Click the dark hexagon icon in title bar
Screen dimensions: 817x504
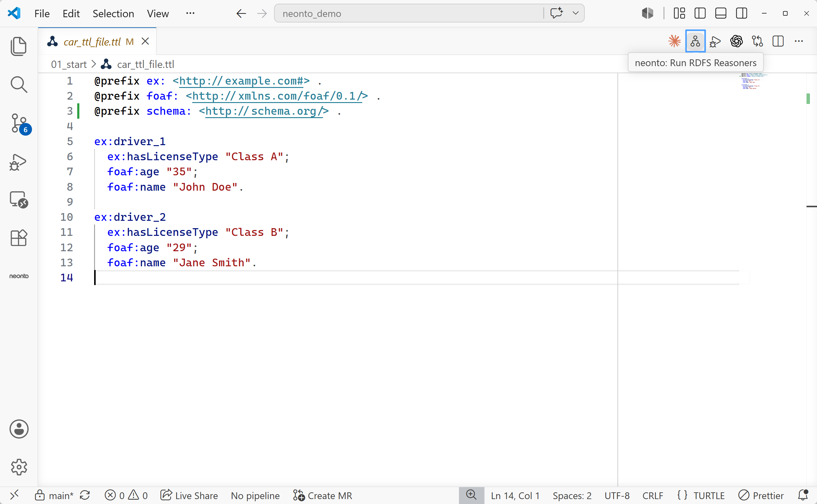click(647, 13)
